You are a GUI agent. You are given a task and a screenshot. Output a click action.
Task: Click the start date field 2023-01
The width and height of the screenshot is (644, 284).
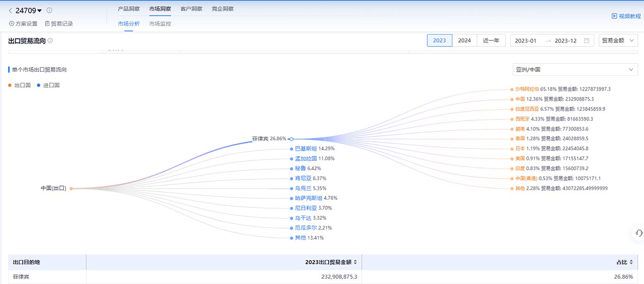click(x=525, y=41)
